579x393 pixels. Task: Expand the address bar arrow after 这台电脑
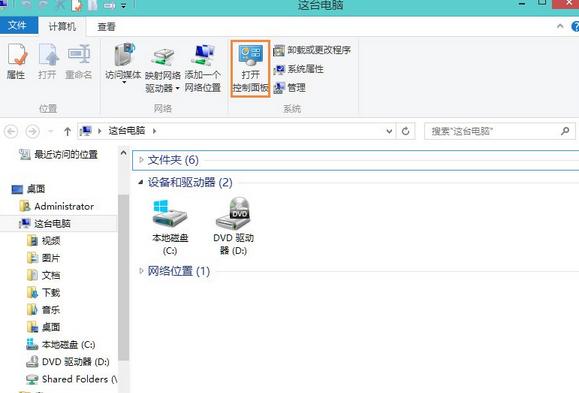(x=154, y=131)
